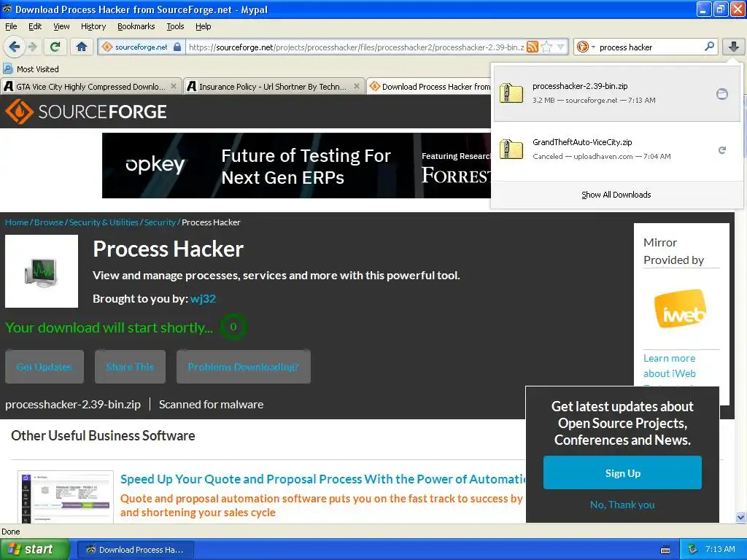
Task: Click the Mypal raccoon title bar icon
Action: (x=7, y=9)
